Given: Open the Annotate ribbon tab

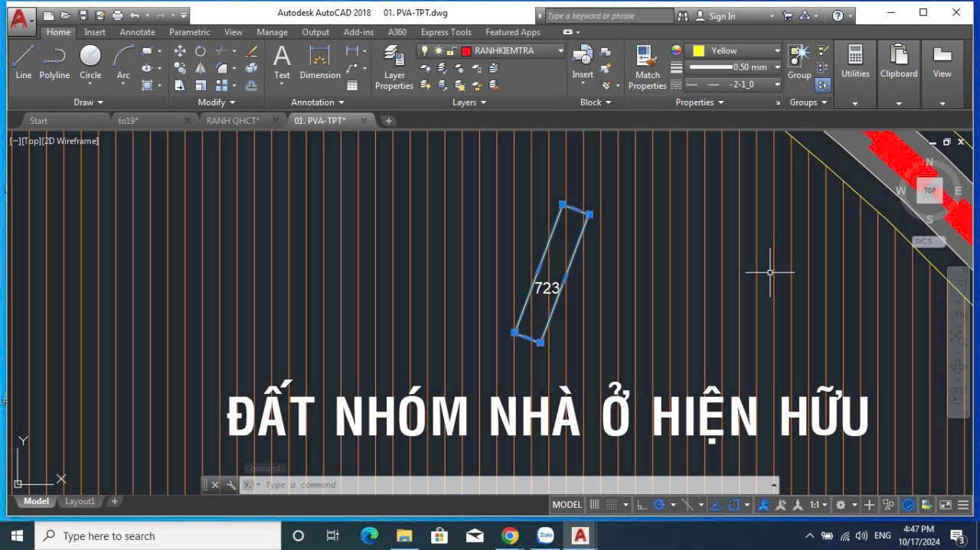Looking at the screenshot, I should pos(137,32).
